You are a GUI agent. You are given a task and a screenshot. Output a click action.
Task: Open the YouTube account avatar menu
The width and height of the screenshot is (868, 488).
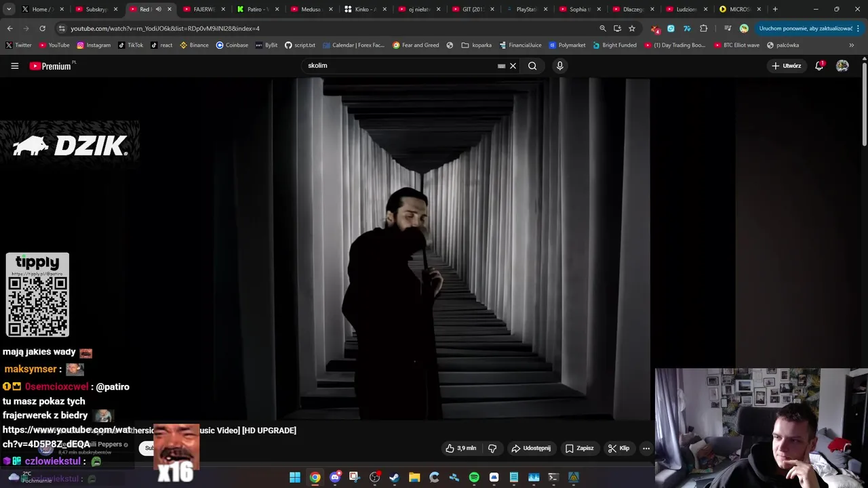[x=842, y=66]
